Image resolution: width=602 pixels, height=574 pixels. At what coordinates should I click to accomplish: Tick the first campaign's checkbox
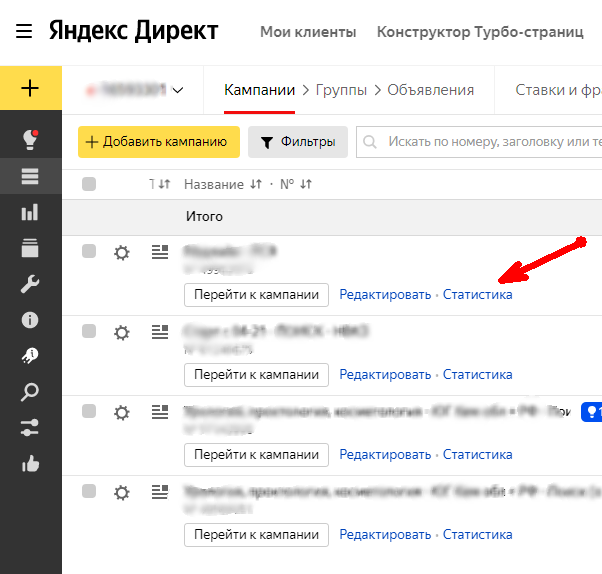(x=89, y=251)
